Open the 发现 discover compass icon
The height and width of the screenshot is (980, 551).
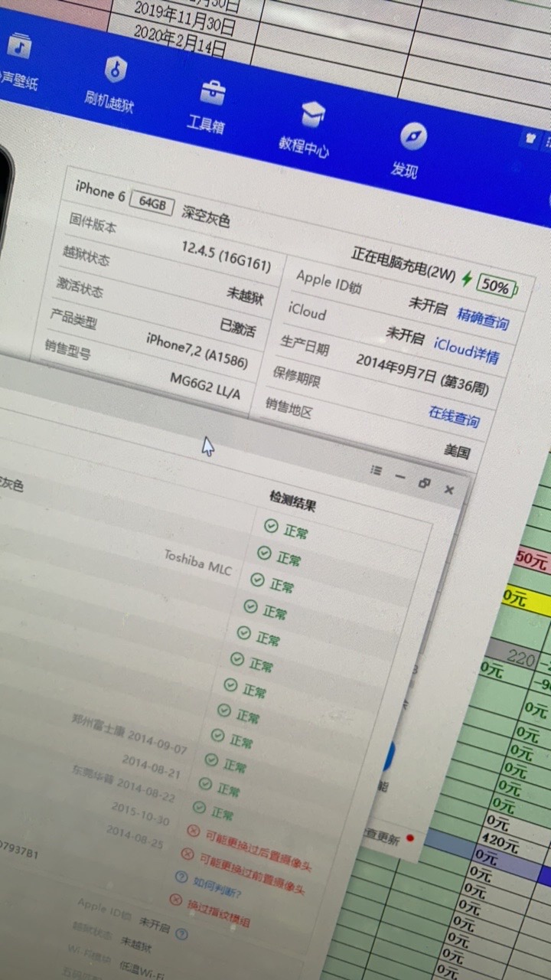coord(413,137)
